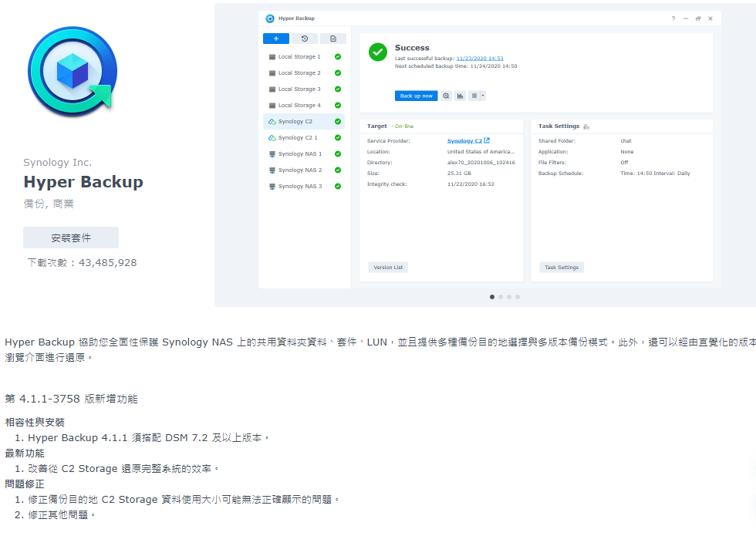Image resolution: width=756 pixels, height=536 pixels.
Task: Open the backup statistics chart icon
Action: (x=460, y=96)
